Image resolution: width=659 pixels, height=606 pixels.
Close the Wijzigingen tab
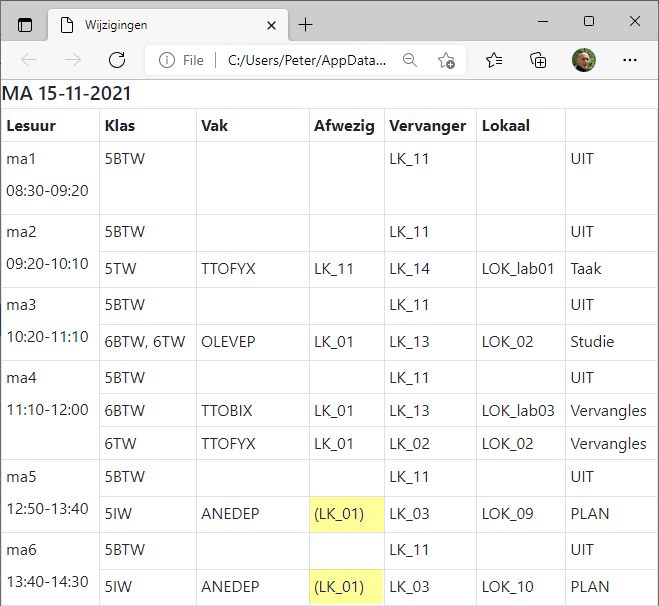pos(272,26)
